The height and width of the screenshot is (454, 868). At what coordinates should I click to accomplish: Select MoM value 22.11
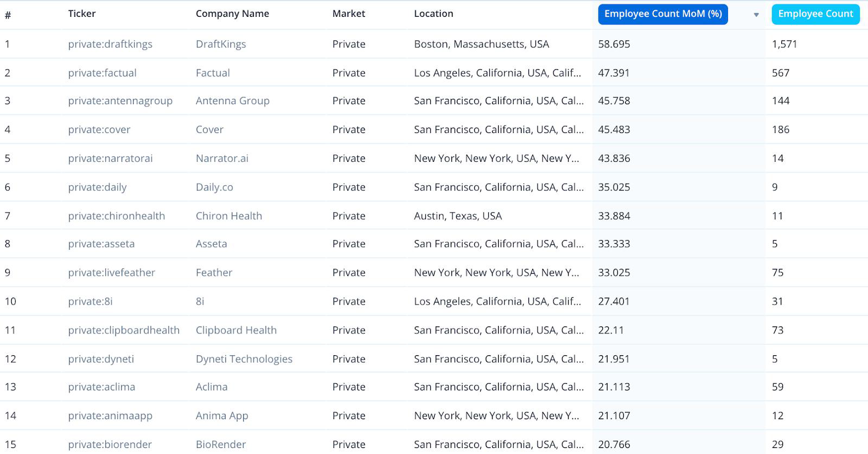point(611,330)
